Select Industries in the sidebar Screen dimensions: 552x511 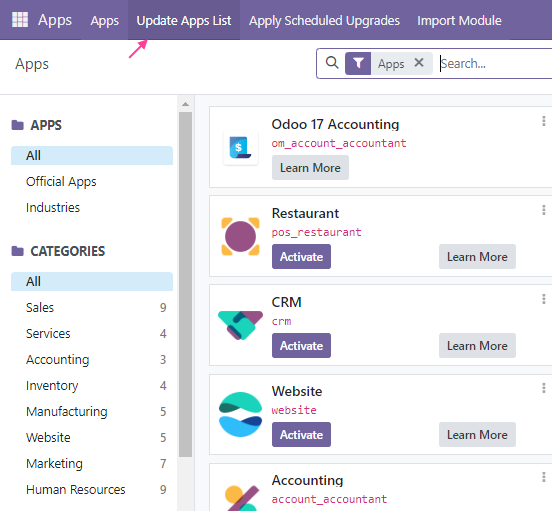92,208
